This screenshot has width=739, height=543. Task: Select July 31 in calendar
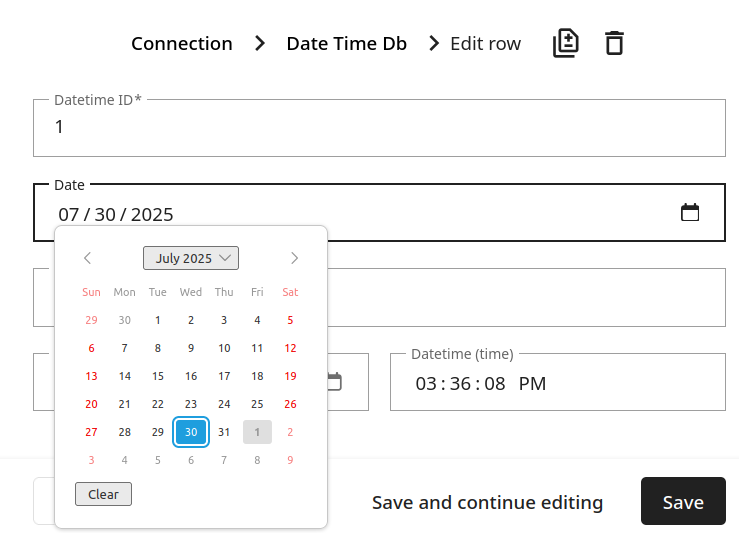click(x=224, y=432)
